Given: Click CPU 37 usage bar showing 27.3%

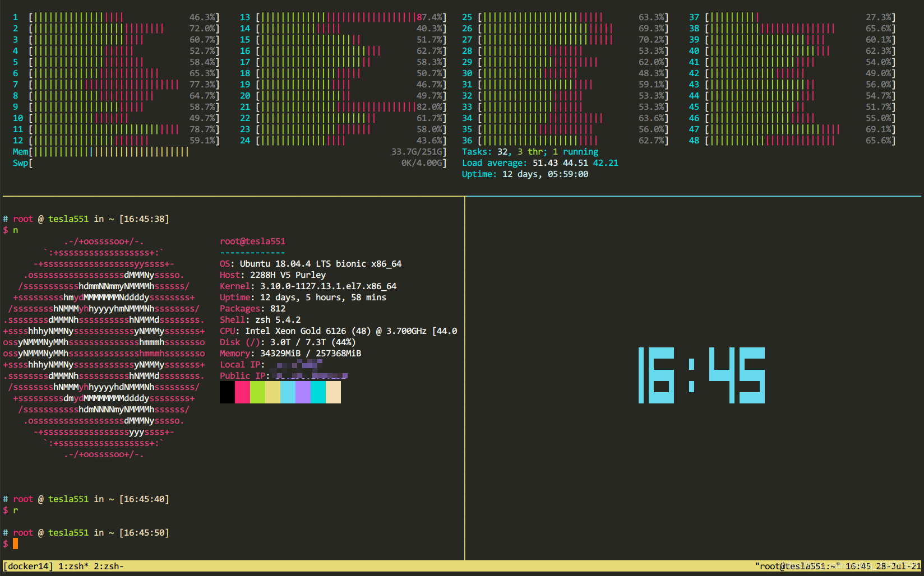Looking at the screenshot, I should [800, 17].
